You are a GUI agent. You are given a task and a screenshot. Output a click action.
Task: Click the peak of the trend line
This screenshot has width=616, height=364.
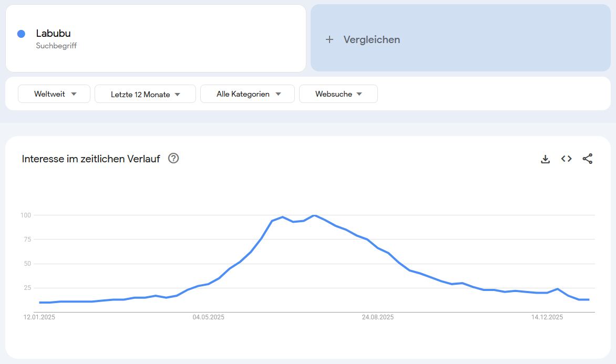point(314,215)
